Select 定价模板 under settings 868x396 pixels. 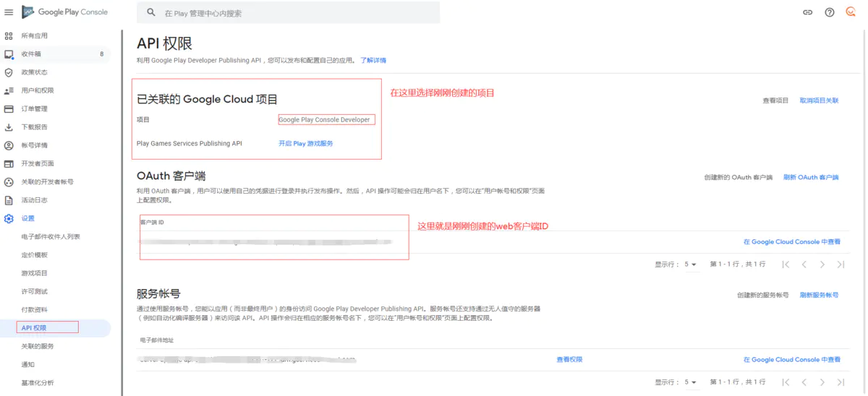(35, 255)
